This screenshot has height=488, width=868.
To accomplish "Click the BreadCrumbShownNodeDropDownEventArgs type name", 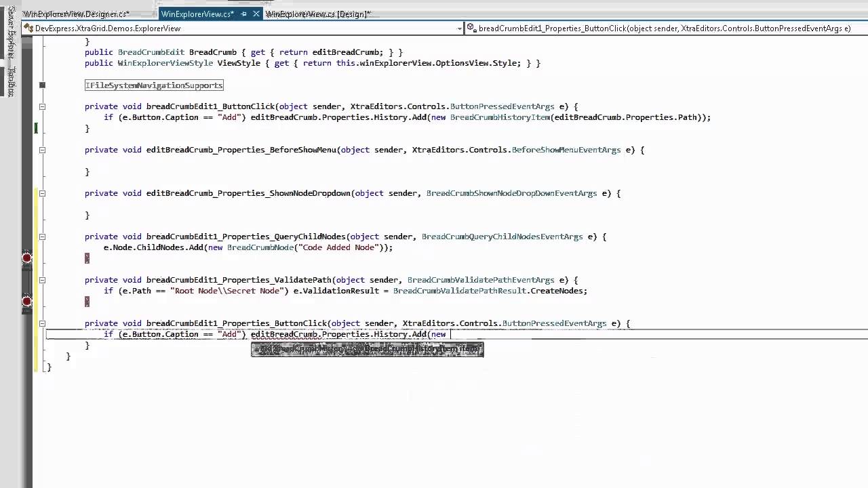I will (x=511, y=193).
